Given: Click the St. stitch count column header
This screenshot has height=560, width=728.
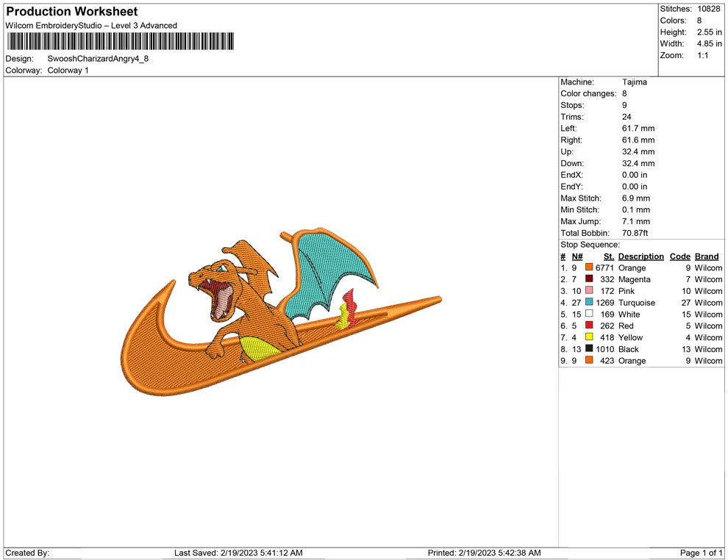Looking at the screenshot, I should point(608,256).
